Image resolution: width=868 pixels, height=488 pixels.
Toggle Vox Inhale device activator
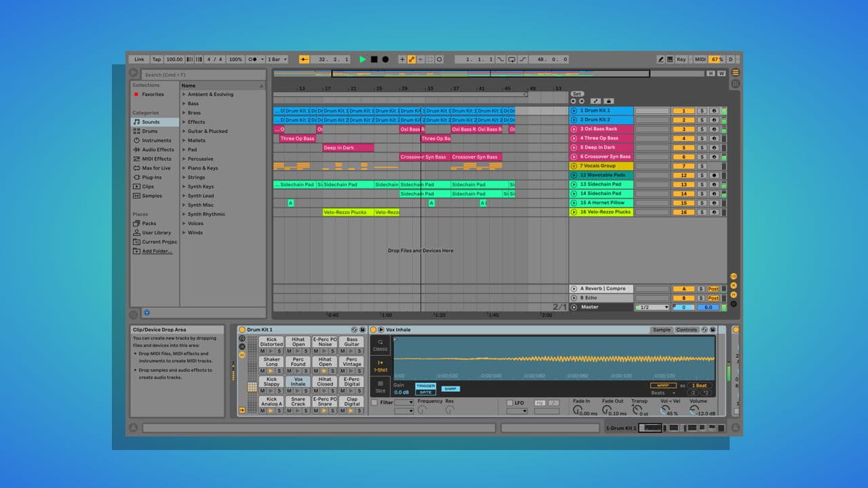374,329
